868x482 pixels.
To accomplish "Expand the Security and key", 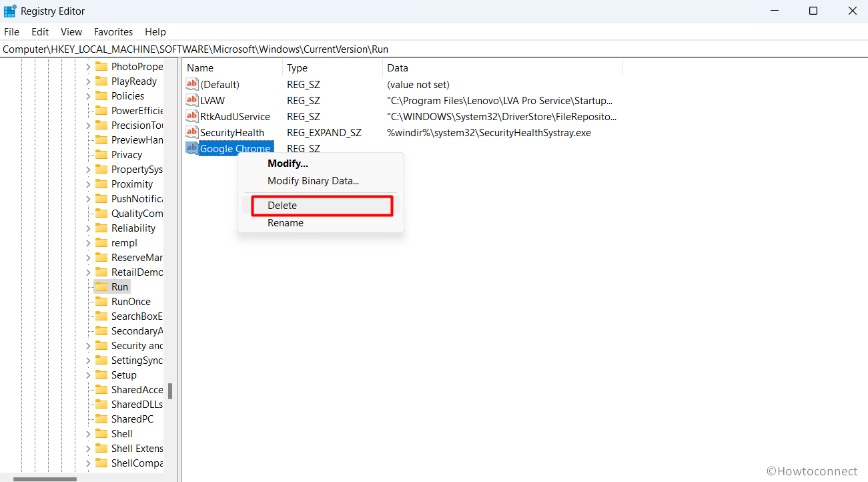I will [88, 346].
